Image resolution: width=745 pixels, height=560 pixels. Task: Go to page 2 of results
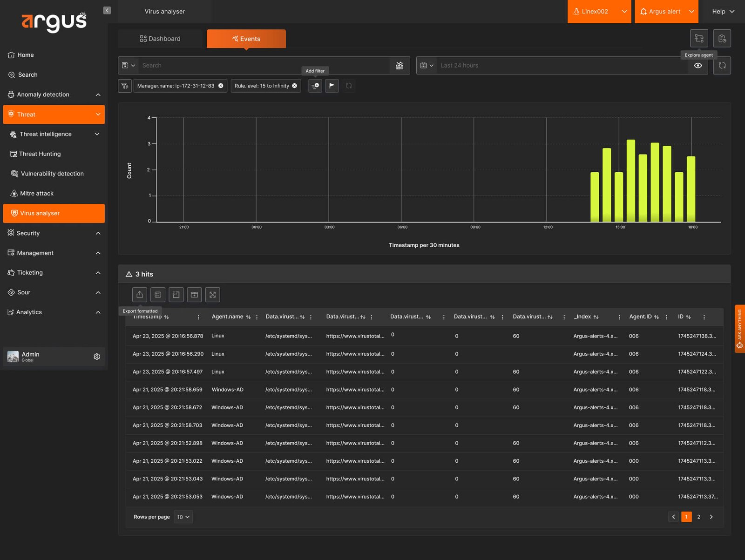[x=698, y=517]
